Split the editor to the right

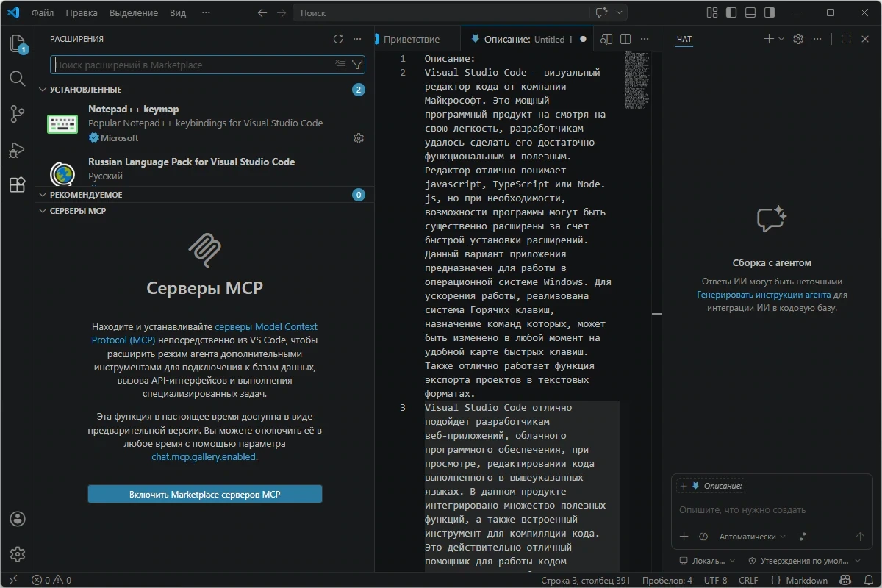tap(625, 39)
